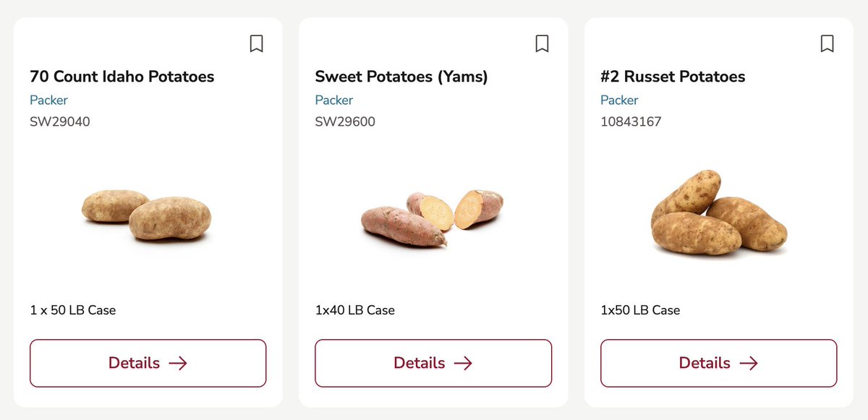Image resolution: width=868 pixels, height=420 pixels.
Task: Click item number SW29040
Action: click(x=60, y=121)
